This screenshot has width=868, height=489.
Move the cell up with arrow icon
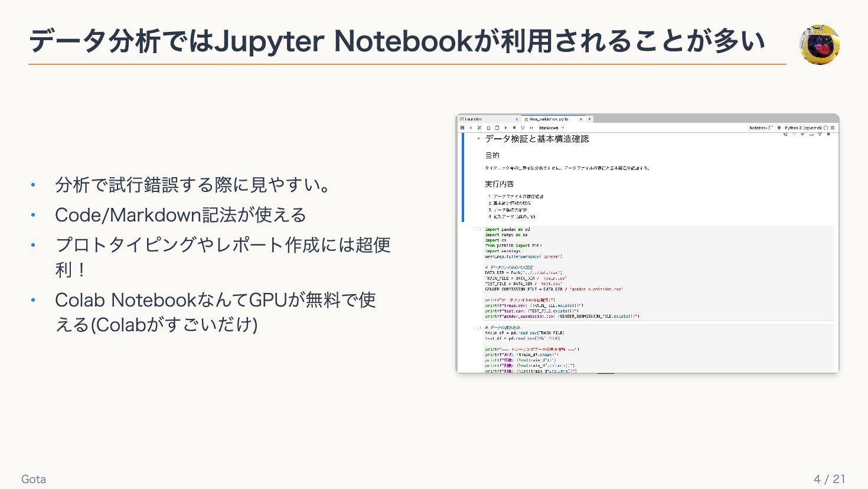point(794,134)
